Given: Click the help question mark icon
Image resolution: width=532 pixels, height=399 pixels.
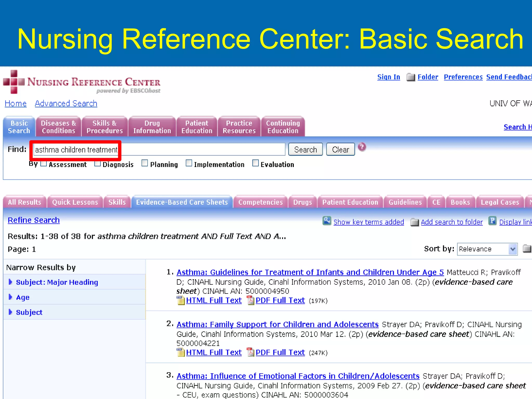Looking at the screenshot, I should coord(362,147).
